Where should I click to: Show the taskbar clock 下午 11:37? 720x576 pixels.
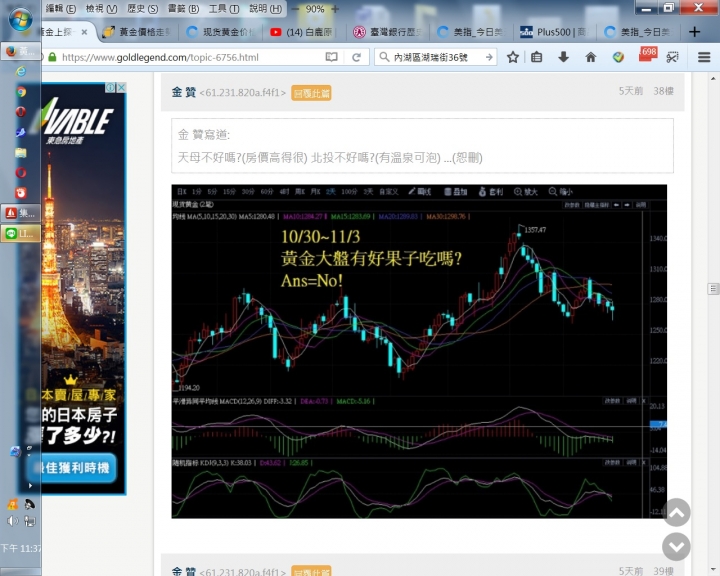pos(21,548)
